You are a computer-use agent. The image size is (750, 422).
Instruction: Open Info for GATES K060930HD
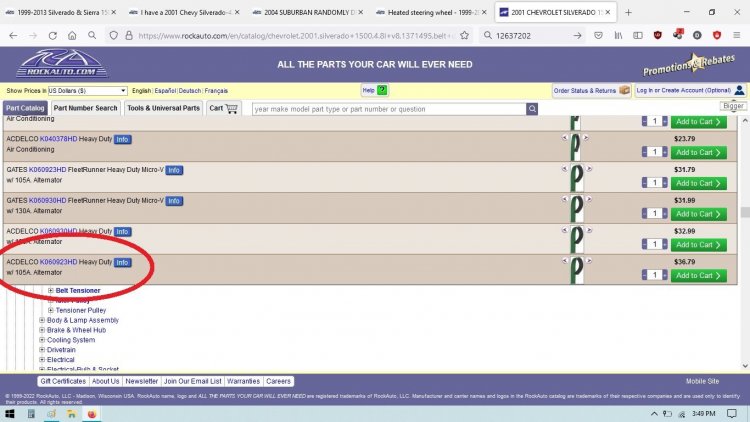[174, 201]
